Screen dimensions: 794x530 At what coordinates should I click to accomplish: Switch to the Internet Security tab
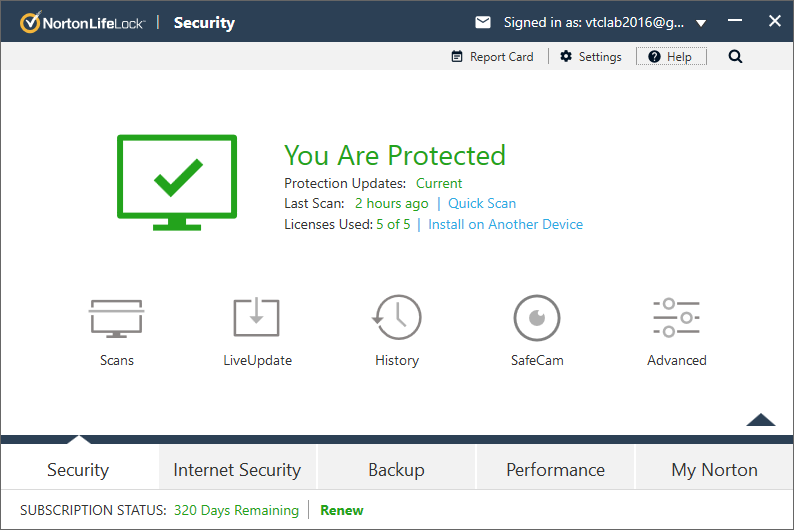pos(237,469)
